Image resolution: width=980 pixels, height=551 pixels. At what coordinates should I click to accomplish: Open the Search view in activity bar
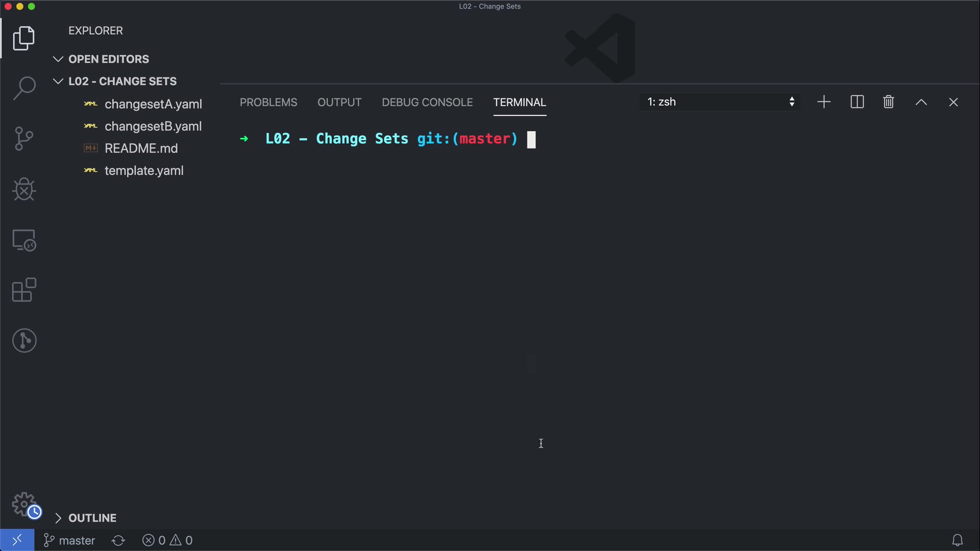[x=24, y=88]
